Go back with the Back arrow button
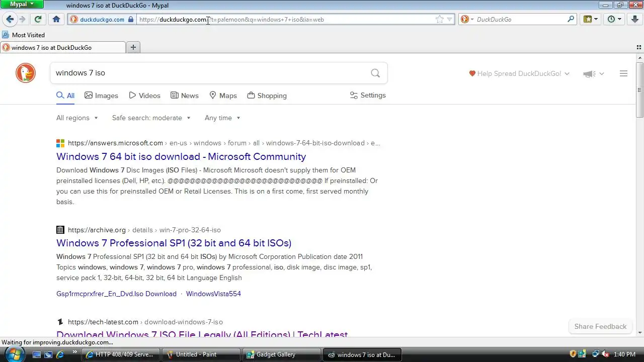This screenshot has height=362, width=644. 10,19
